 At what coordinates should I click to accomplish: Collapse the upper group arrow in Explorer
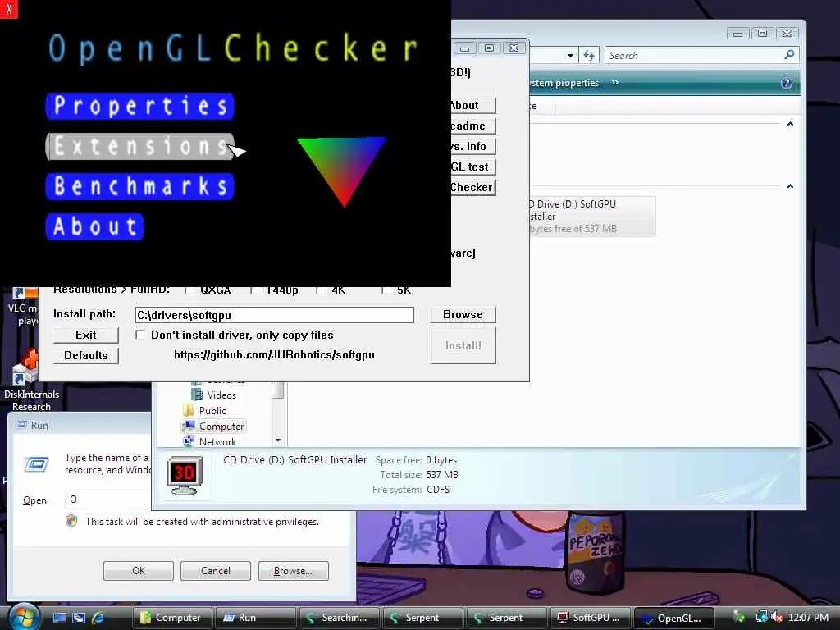(790, 125)
